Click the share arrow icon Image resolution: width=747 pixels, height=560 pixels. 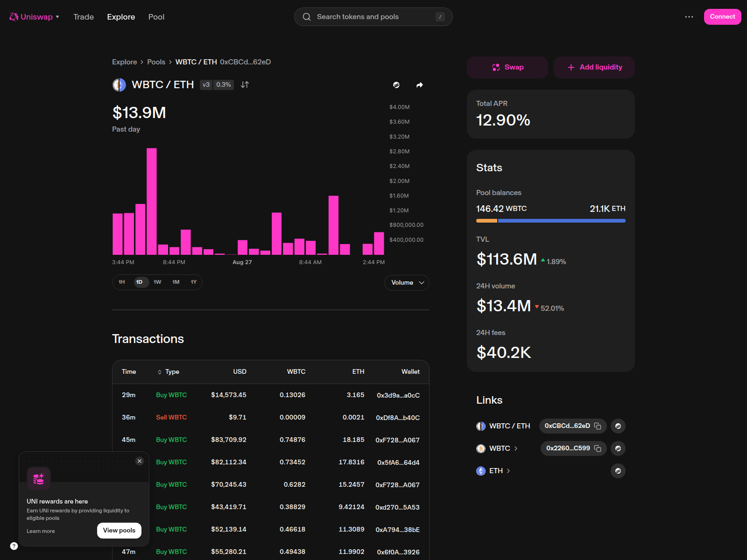(x=419, y=85)
